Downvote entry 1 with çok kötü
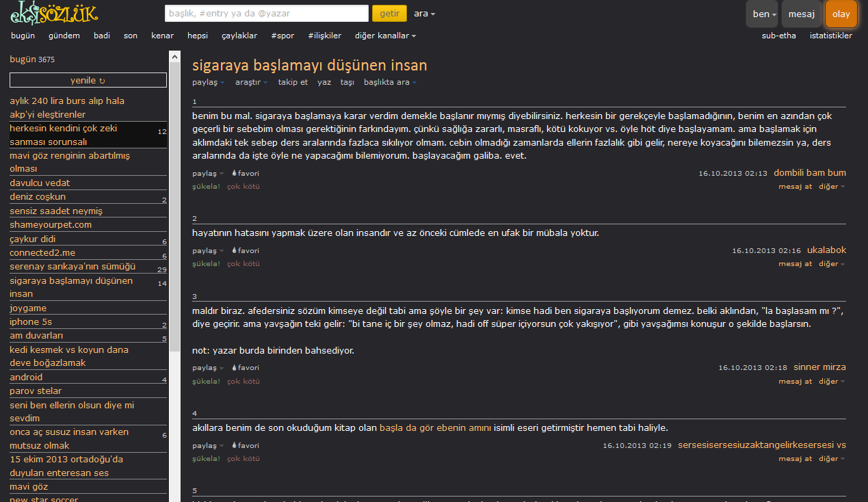 [243, 187]
